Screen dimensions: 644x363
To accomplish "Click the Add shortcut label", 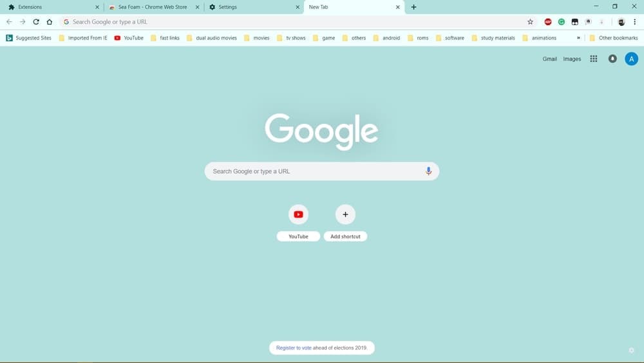I will 345,237.
